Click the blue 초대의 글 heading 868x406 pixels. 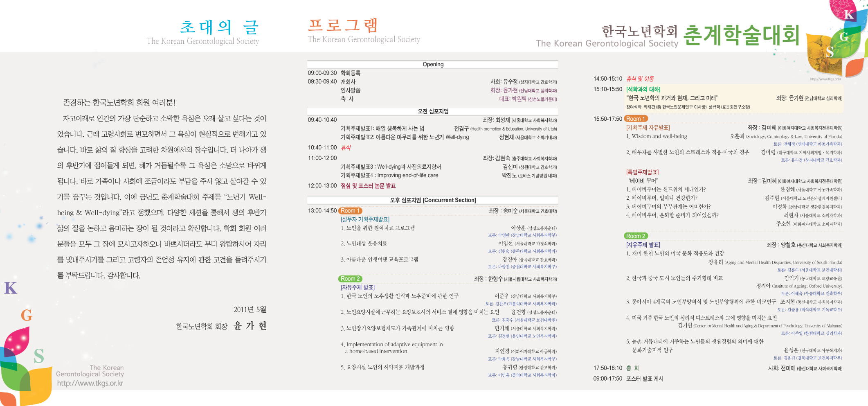coord(219,27)
